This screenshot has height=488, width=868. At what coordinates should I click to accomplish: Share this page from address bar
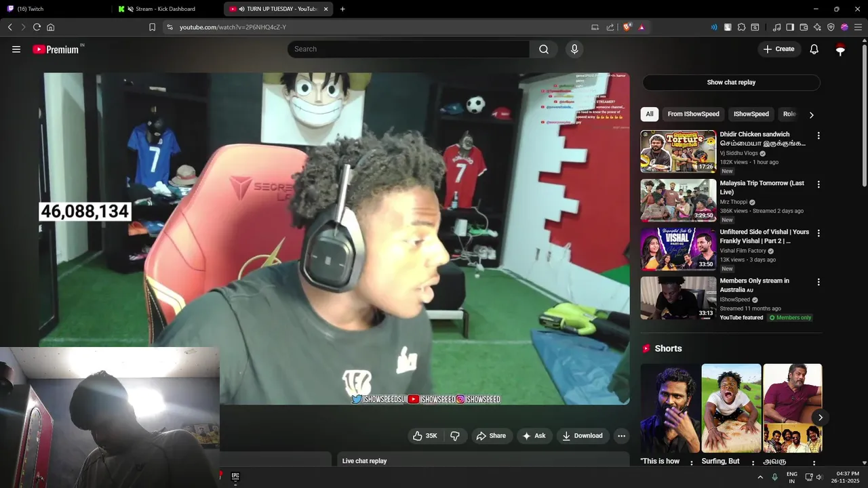coord(610,27)
